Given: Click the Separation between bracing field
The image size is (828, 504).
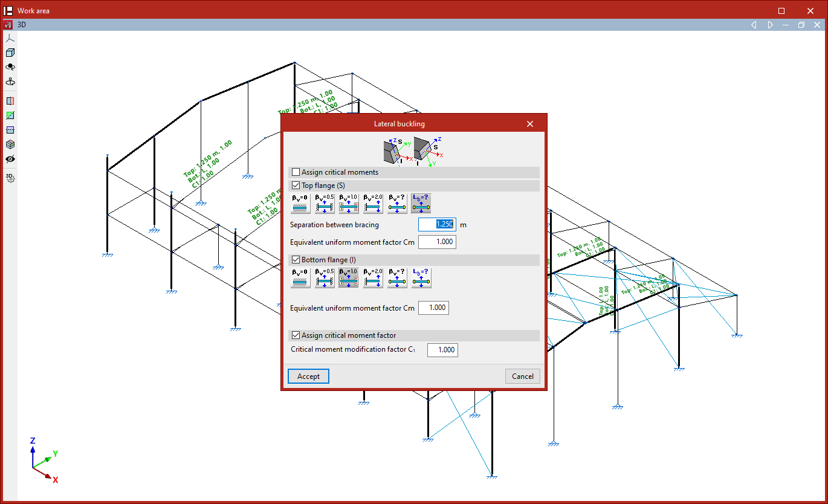Looking at the screenshot, I should (437, 224).
